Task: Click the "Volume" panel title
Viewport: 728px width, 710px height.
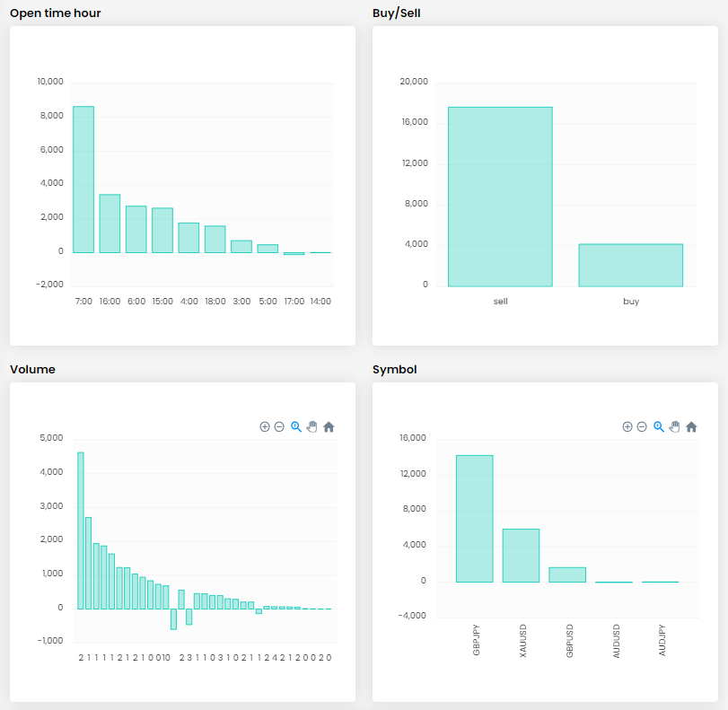Action: (x=32, y=370)
